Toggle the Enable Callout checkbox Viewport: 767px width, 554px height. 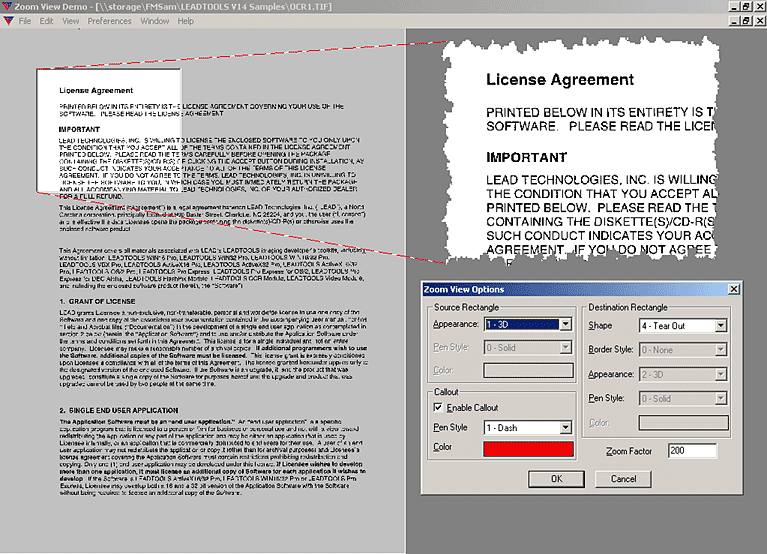tap(438, 407)
